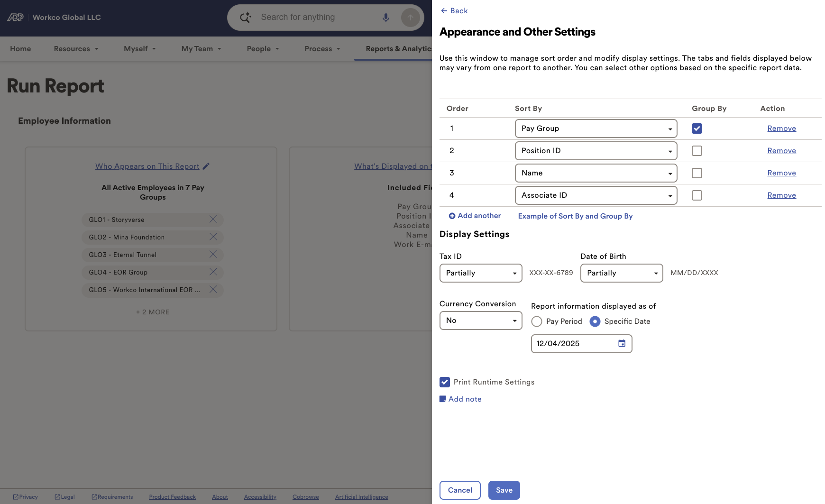Screen dimensions: 825x504
Task: Click the Requirements external link icon
Action: pyautogui.click(x=94, y=497)
